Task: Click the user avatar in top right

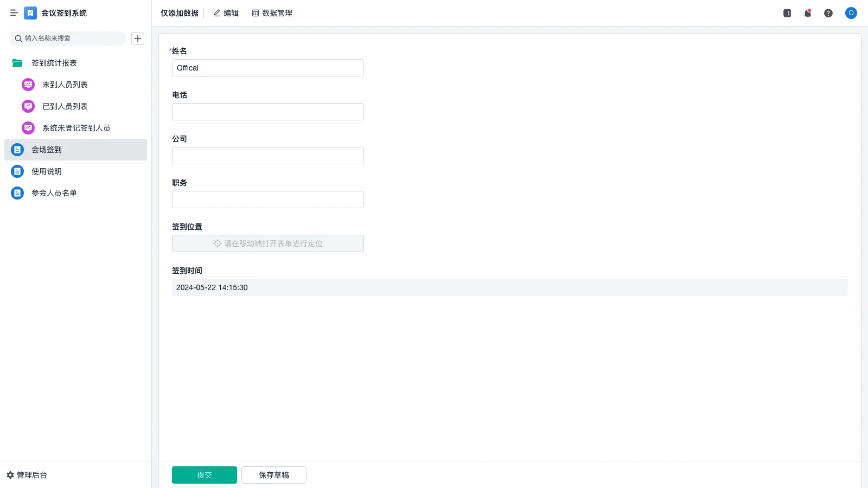Action: click(851, 13)
